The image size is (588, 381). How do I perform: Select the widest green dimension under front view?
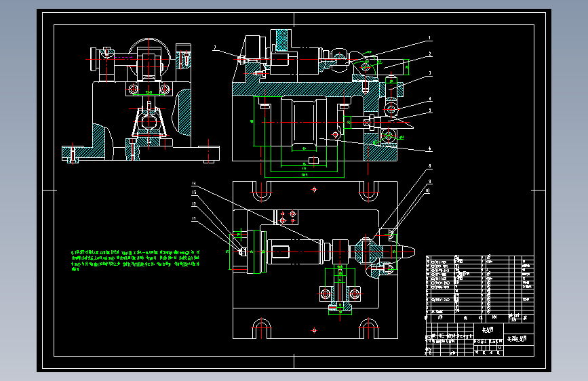[304, 175]
